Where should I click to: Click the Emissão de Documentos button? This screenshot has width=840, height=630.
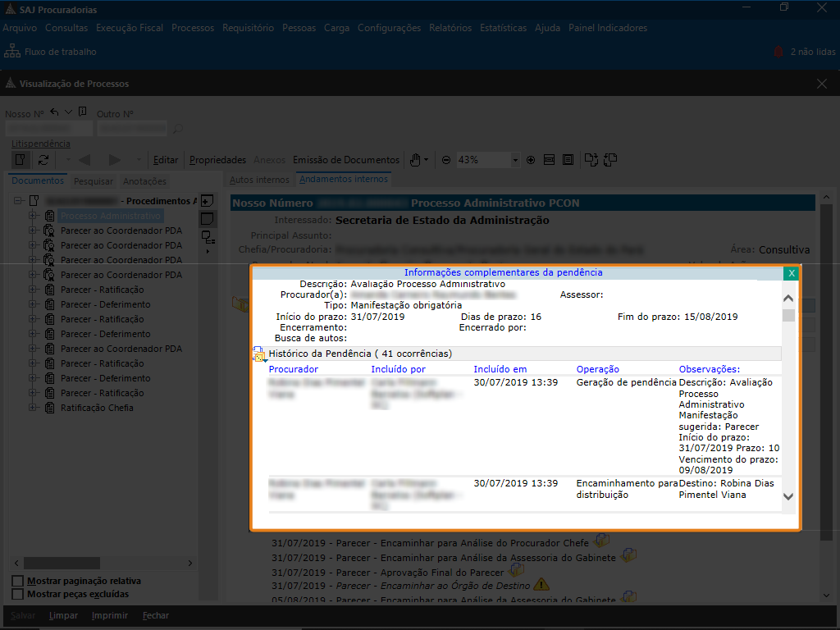(346, 160)
